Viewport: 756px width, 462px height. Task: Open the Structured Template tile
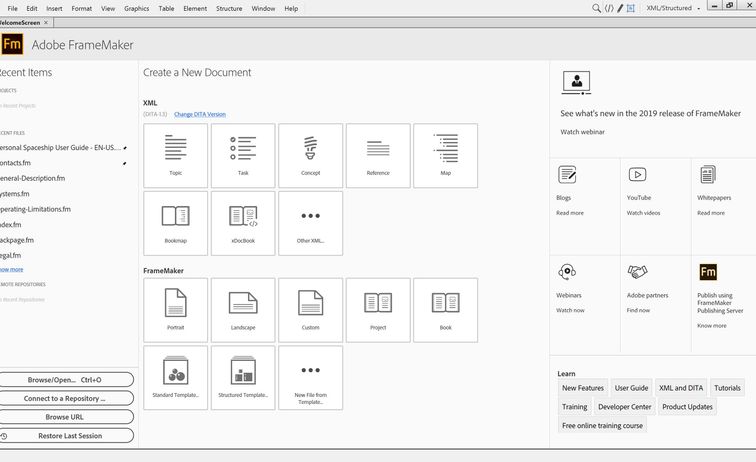point(243,378)
